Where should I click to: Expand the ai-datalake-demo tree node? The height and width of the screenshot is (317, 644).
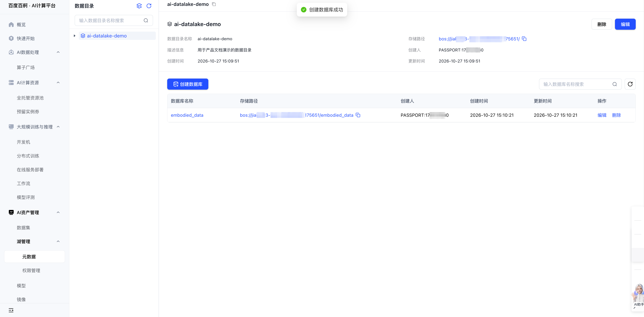click(74, 36)
